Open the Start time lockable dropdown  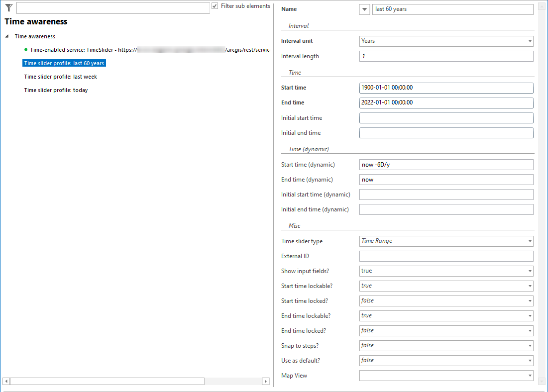tap(528, 286)
